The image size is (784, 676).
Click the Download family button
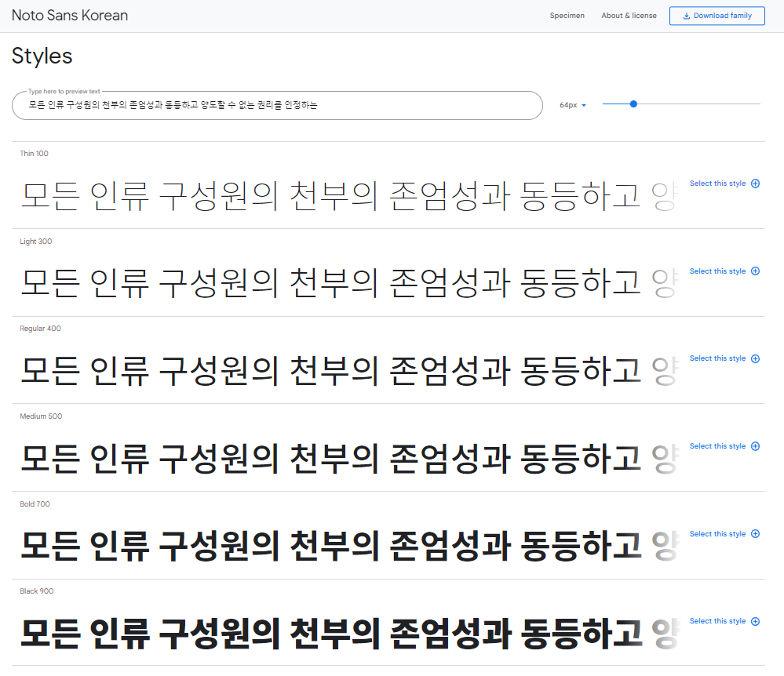coord(717,16)
